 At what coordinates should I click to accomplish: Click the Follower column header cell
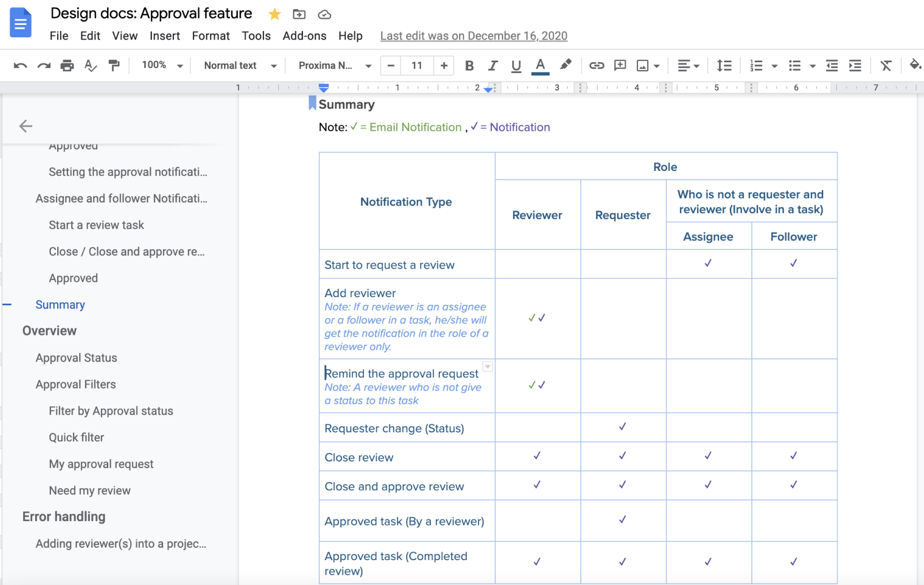point(794,236)
